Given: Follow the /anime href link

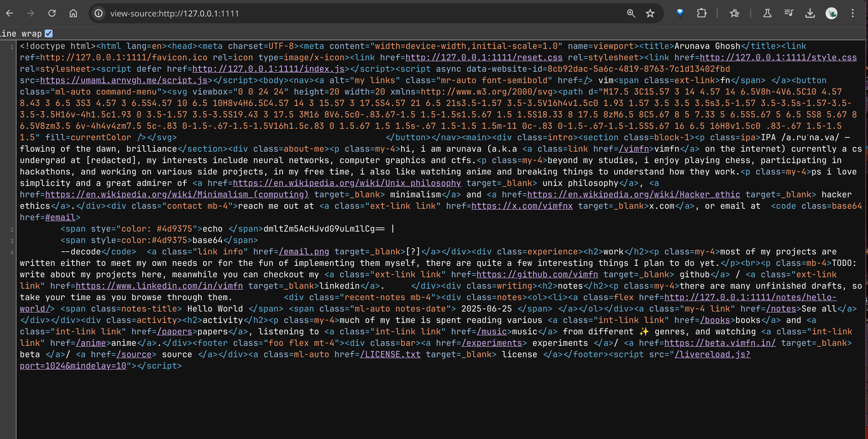Looking at the screenshot, I should click(x=91, y=343).
